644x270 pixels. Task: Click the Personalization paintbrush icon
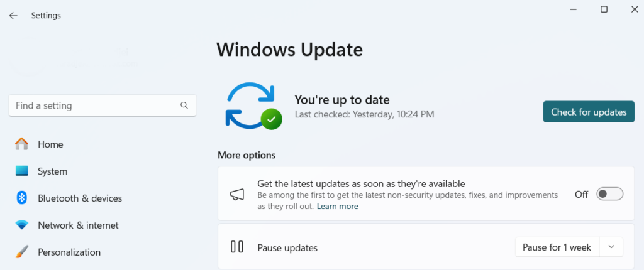[x=22, y=252]
